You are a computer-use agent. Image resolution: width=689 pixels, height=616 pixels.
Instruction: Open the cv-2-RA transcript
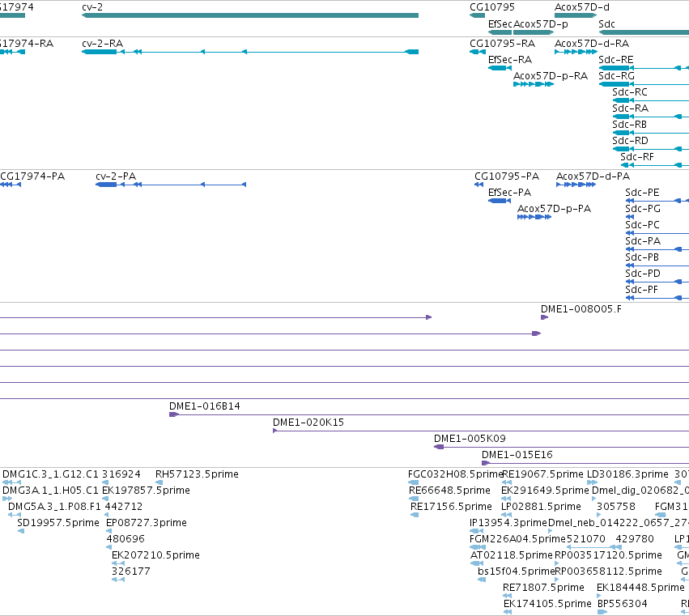point(250,52)
